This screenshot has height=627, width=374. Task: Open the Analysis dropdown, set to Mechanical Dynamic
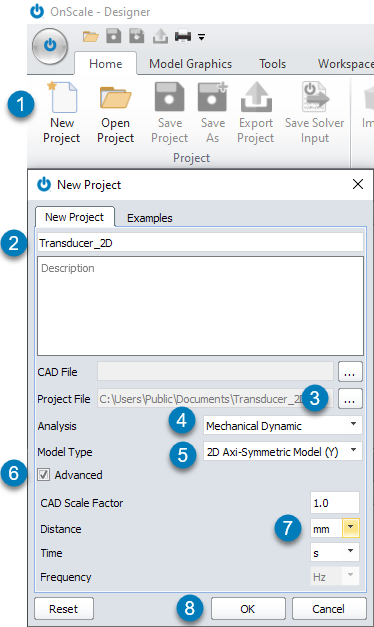click(282, 425)
